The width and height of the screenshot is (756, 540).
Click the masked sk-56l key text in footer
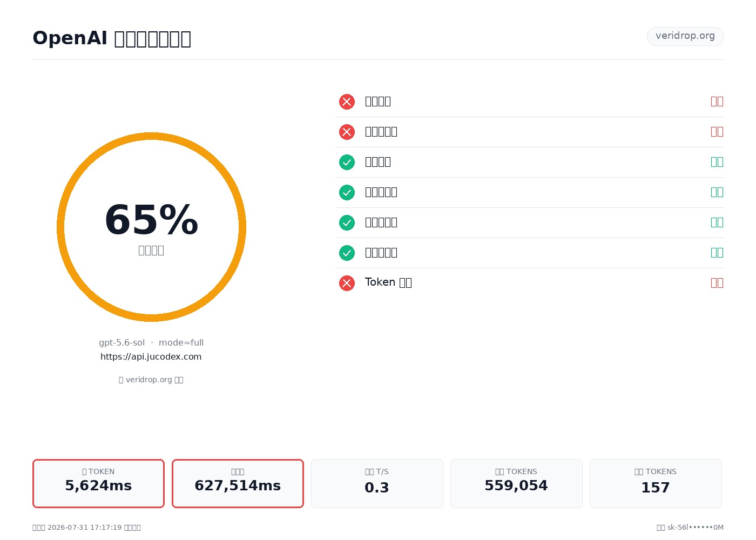click(x=696, y=528)
